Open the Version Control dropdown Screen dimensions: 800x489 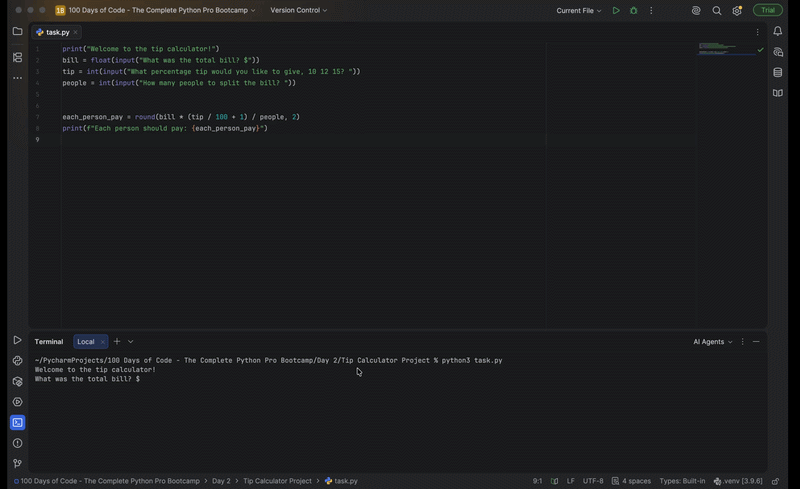298,10
